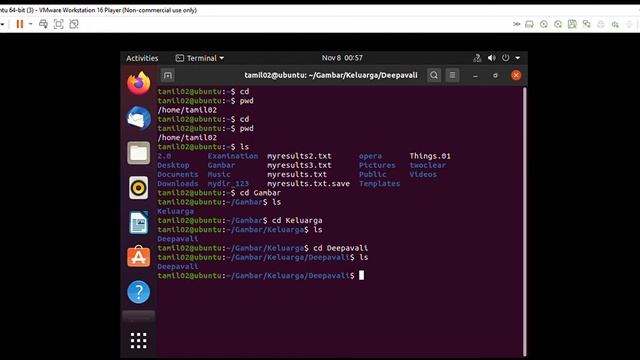Launch Thunderbird Mail from the dock

pyautogui.click(x=138, y=118)
